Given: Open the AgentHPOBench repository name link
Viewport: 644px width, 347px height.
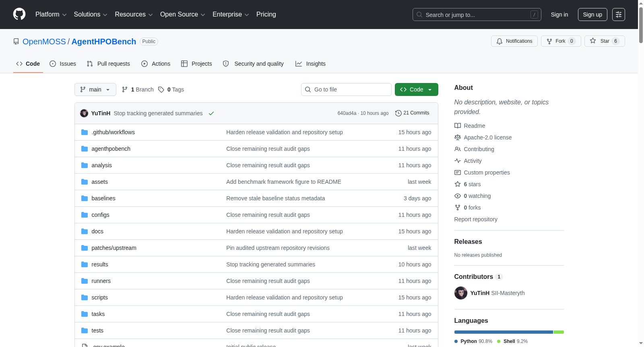Looking at the screenshot, I should 104,42.
